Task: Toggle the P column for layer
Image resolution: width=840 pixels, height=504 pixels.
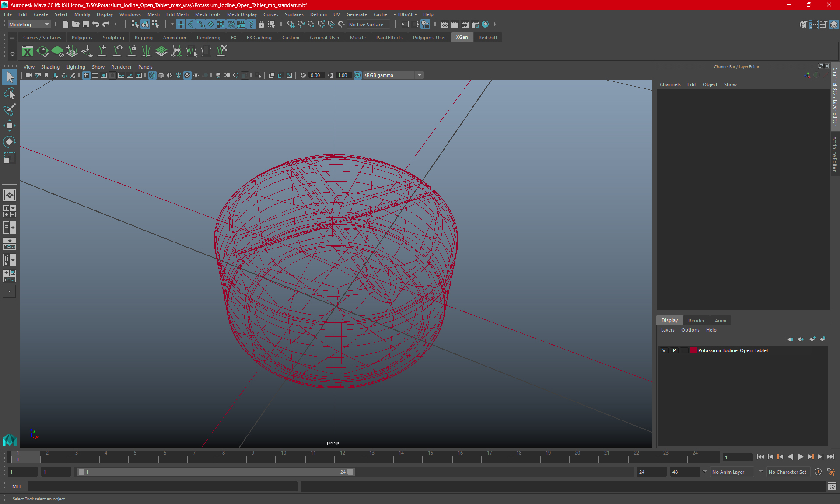Action: coord(673,350)
